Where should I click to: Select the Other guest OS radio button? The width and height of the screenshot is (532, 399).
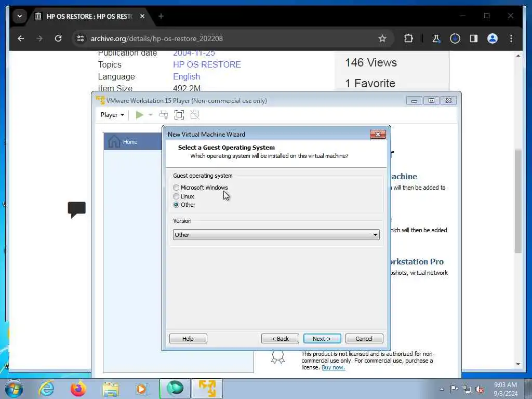[176, 205]
